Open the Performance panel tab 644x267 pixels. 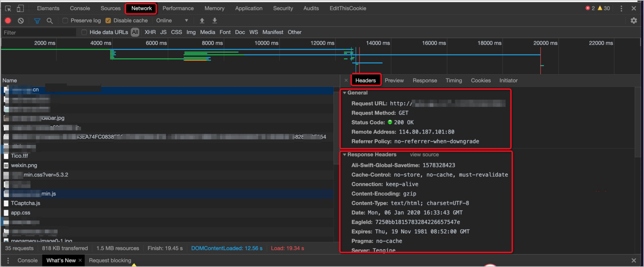(178, 9)
